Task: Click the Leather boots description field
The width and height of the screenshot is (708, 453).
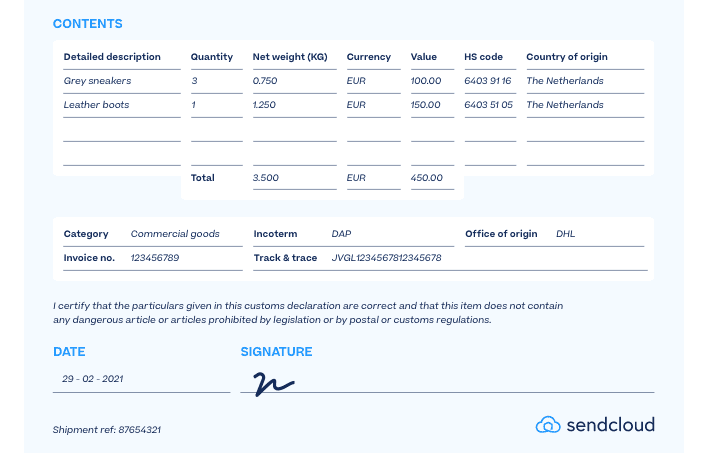Action: pos(97,105)
